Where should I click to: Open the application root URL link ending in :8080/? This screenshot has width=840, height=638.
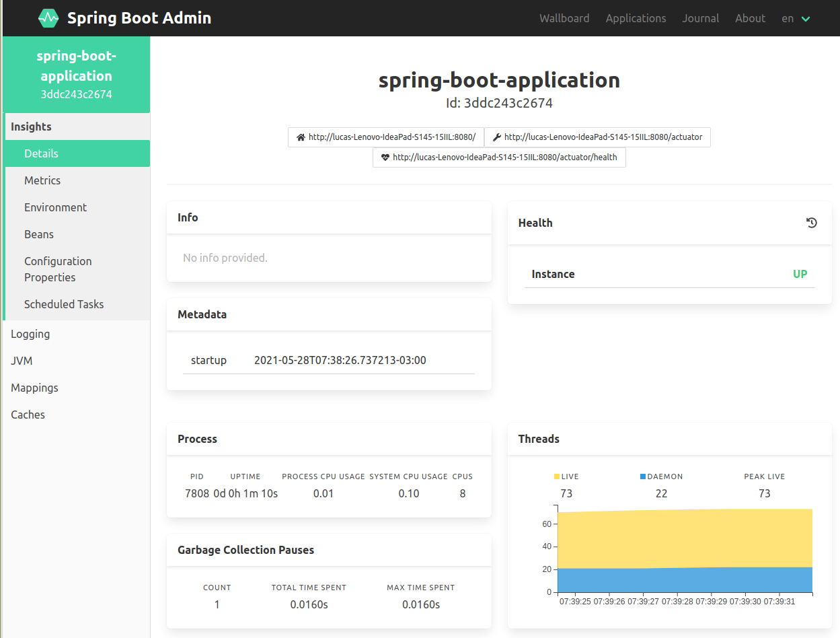point(385,137)
